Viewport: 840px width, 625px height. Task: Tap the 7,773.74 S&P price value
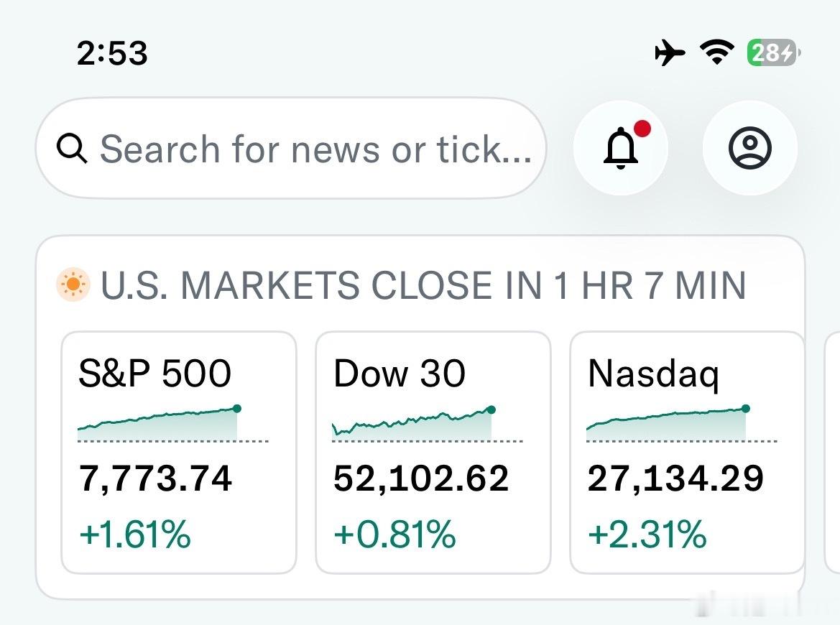(155, 478)
